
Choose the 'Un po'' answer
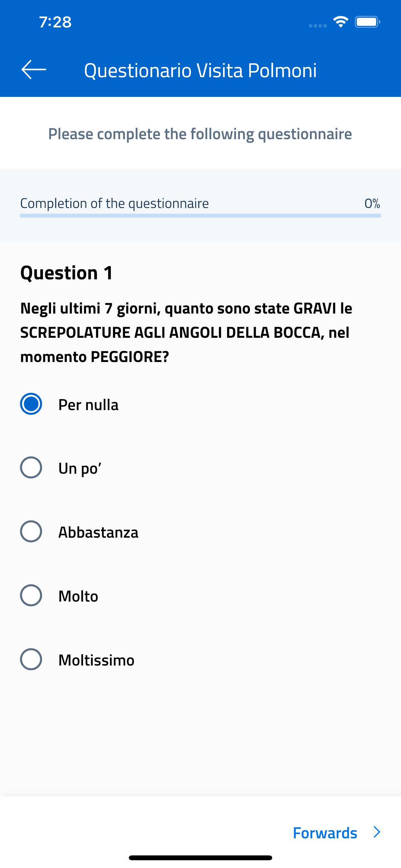pyautogui.click(x=31, y=467)
